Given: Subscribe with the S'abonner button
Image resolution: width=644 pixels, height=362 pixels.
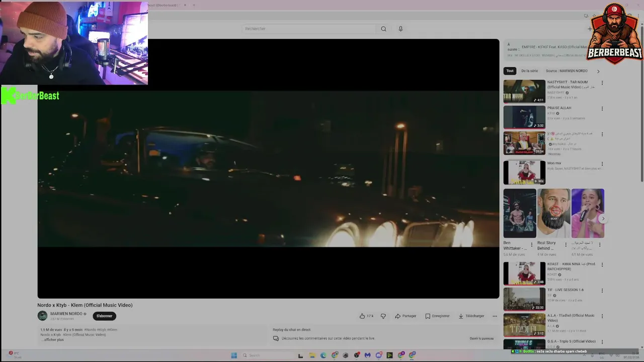Looking at the screenshot, I should pos(104,316).
